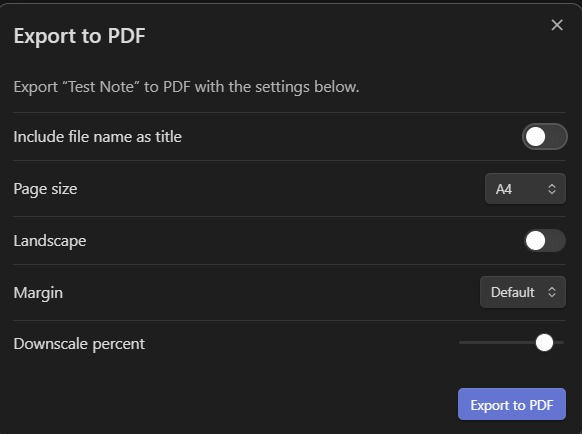The image size is (582, 434).
Task: Select the A4 value in Page size
Action: (x=504, y=189)
